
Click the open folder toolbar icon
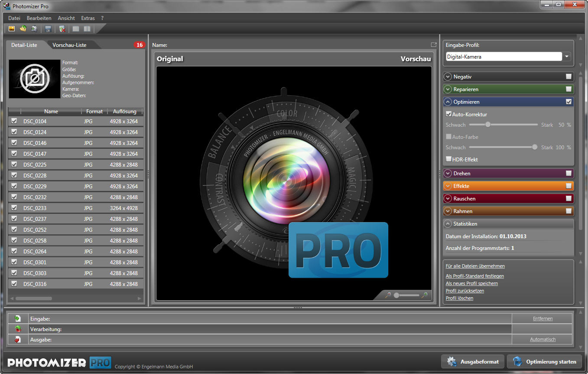tap(23, 29)
